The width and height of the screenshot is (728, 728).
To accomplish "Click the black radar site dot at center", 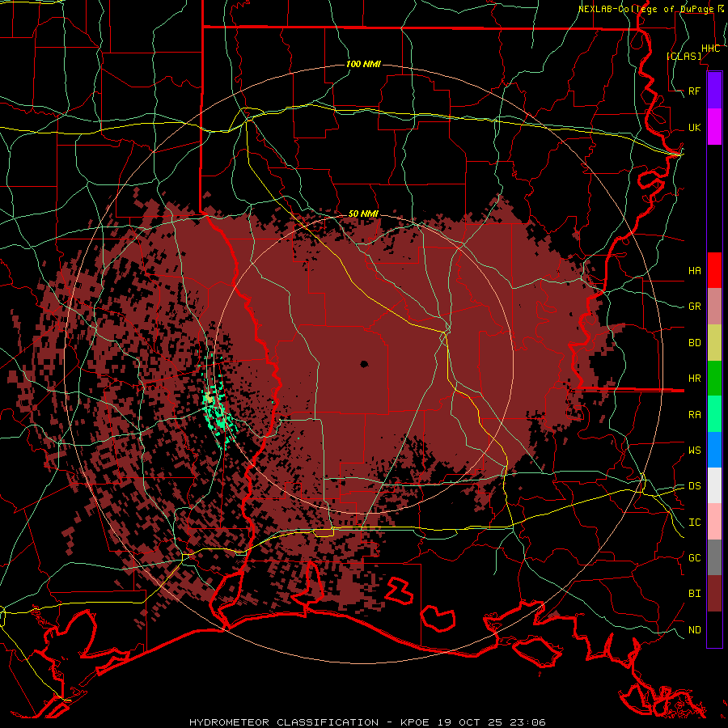I will point(364,364).
